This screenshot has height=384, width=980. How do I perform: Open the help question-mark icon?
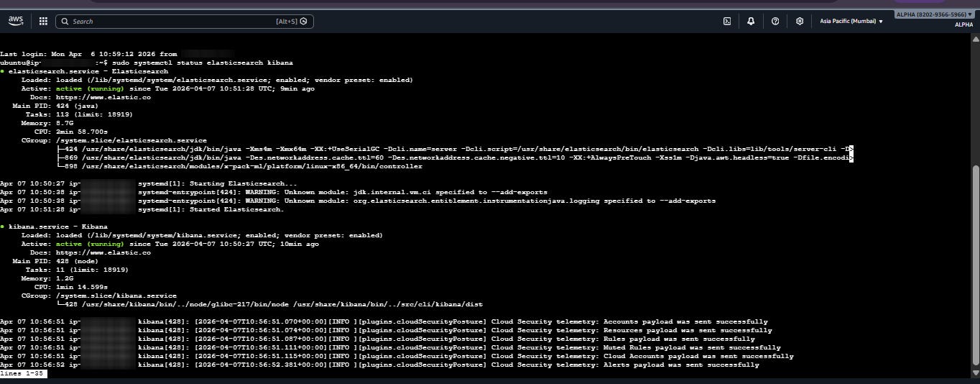point(775,22)
